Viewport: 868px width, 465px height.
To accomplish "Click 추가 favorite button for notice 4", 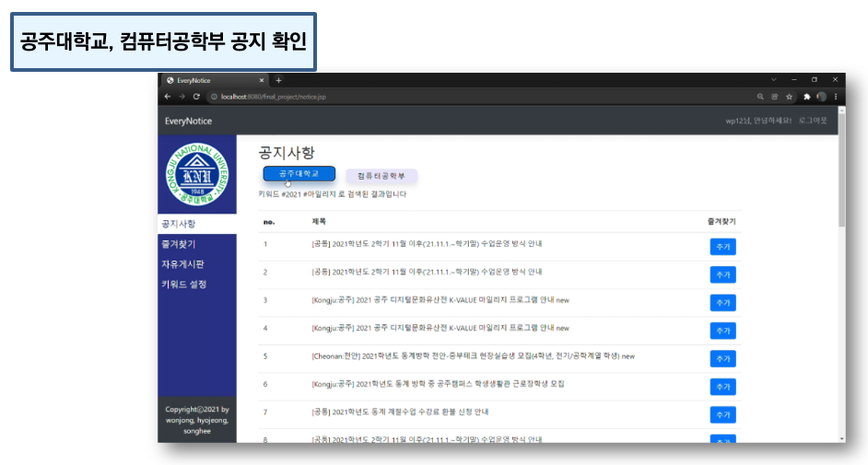I will (723, 331).
